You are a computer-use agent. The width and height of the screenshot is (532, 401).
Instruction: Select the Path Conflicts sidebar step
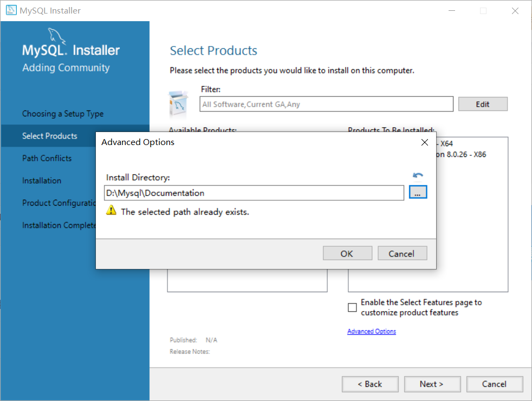point(47,159)
